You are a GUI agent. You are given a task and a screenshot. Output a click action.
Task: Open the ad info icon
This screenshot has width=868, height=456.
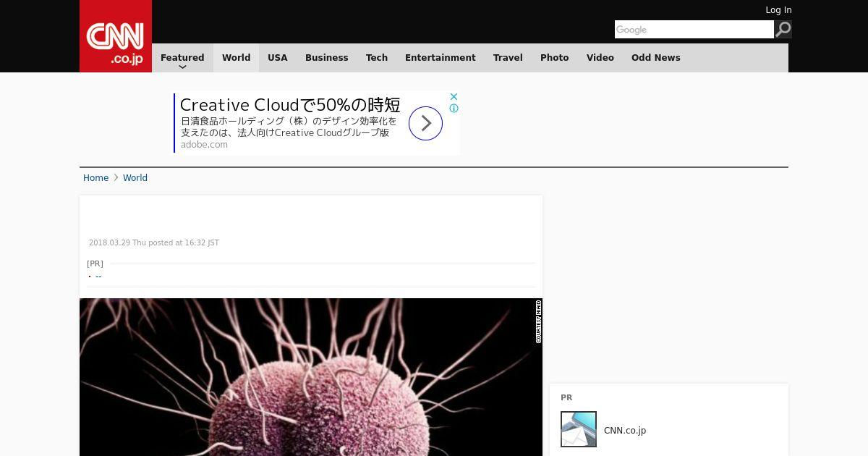click(x=454, y=109)
